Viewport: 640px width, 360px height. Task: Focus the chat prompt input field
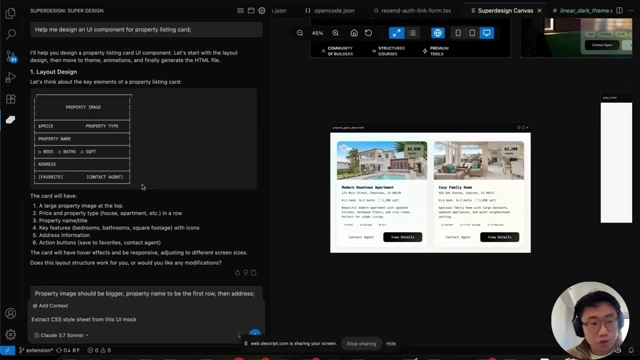pos(146,320)
